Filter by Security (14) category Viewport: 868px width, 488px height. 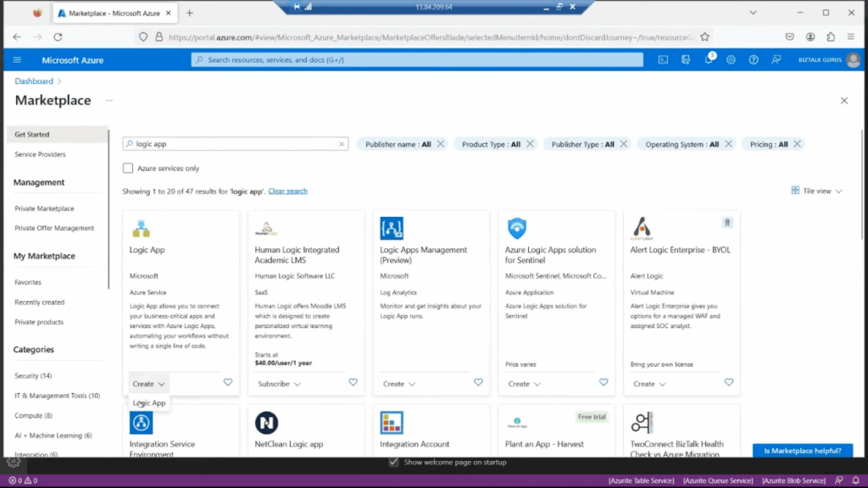tap(33, 375)
